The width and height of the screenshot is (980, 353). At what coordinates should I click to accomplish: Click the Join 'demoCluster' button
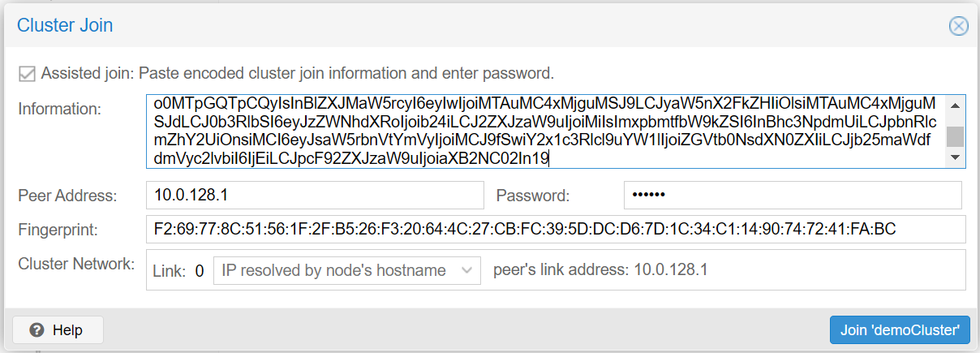[900, 330]
